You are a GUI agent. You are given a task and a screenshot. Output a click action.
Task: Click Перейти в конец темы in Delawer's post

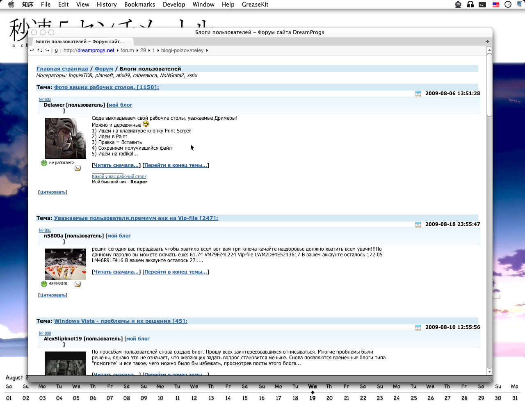point(176,165)
